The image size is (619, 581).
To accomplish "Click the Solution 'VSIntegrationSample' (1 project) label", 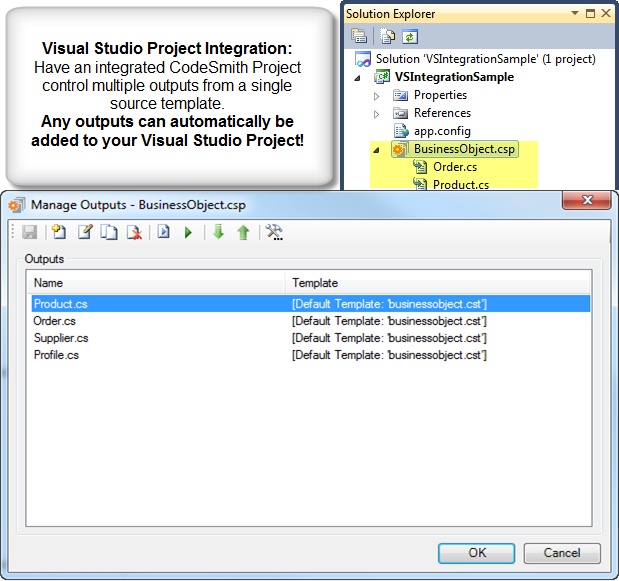I will coord(486,59).
